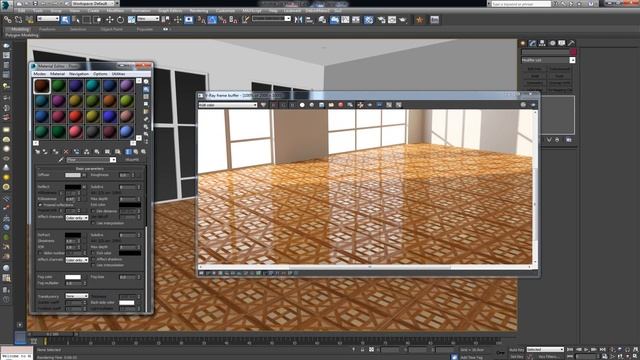This screenshot has height=360, width=640.
Task: Toggle the Snaps Toggle in main toolbar
Action: click(202, 19)
